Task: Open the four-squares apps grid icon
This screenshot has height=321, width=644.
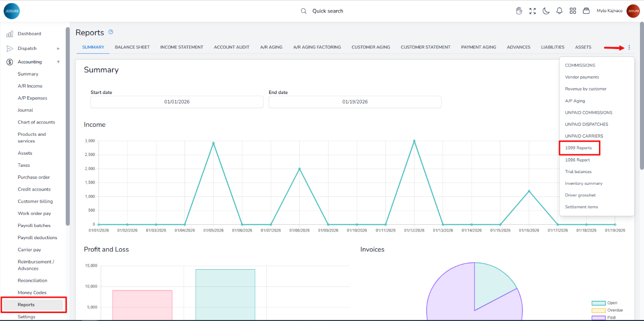Action: (573, 11)
